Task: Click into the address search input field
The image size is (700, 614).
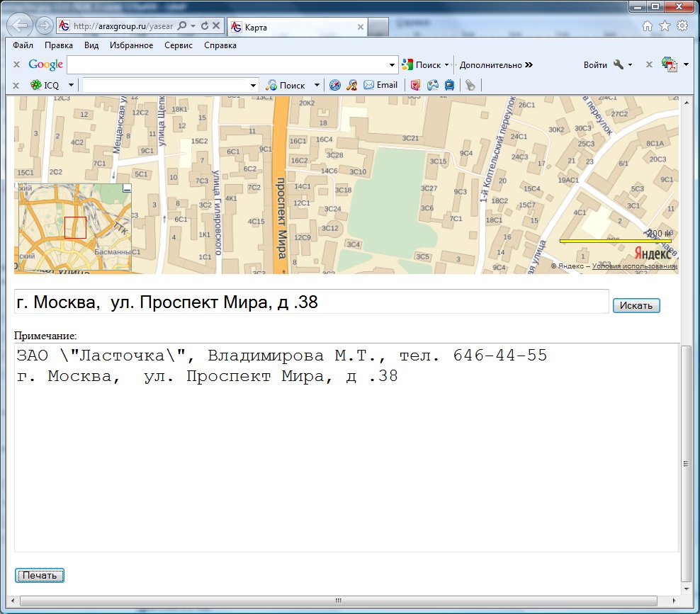Action: (x=311, y=302)
